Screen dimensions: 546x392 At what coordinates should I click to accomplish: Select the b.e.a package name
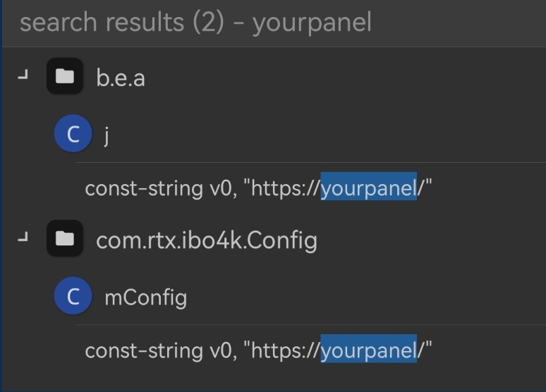click(121, 78)
